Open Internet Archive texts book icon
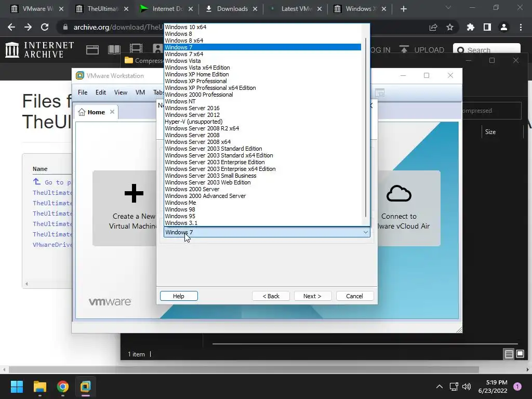Screen dimensions: 532x399 pyautogui.click(x=114, y=50)
